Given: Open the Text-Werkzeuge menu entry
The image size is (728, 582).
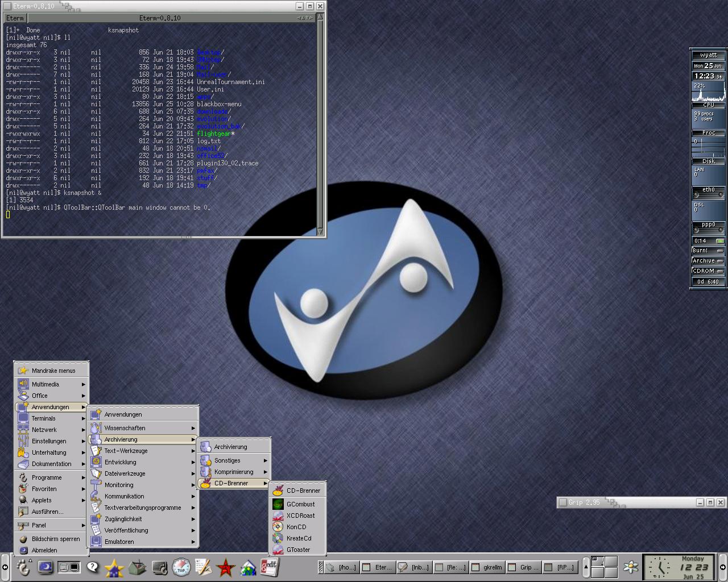Looking at the screenshot, I should click(x=143, y=451).
